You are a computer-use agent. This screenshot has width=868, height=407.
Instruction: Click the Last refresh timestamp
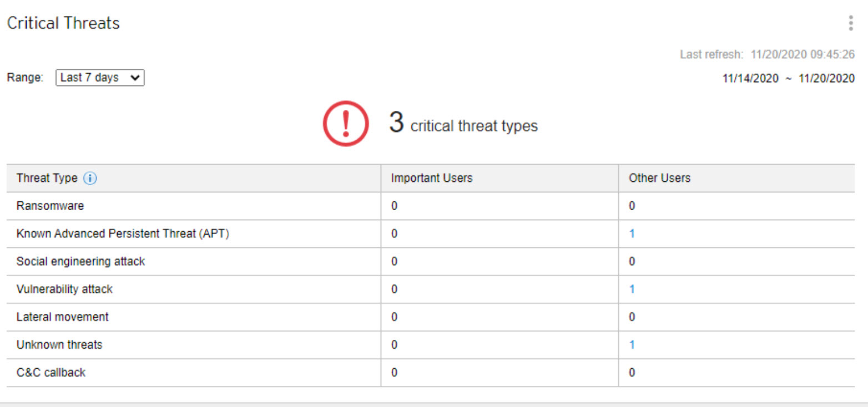tap(768, 54)
